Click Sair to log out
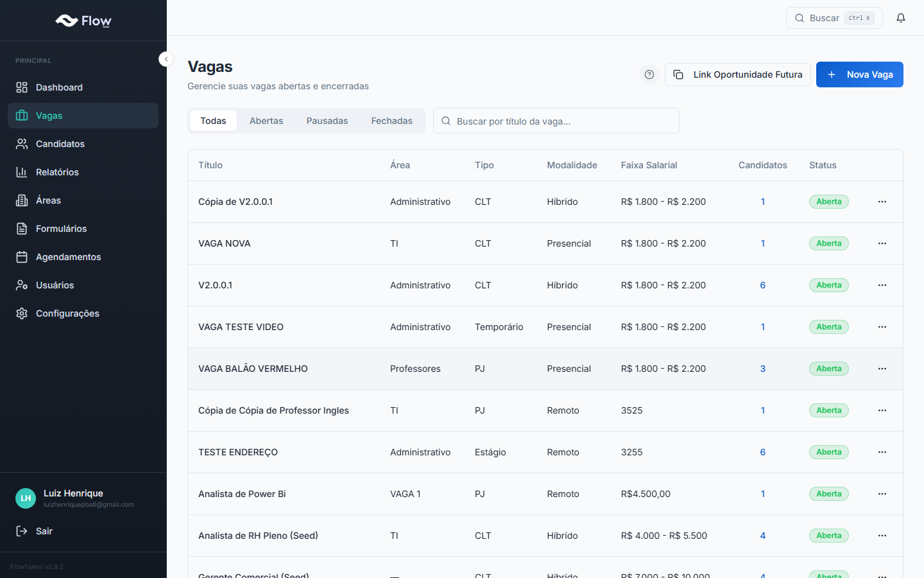The image size is (924, 578). (x=44, y=531)
